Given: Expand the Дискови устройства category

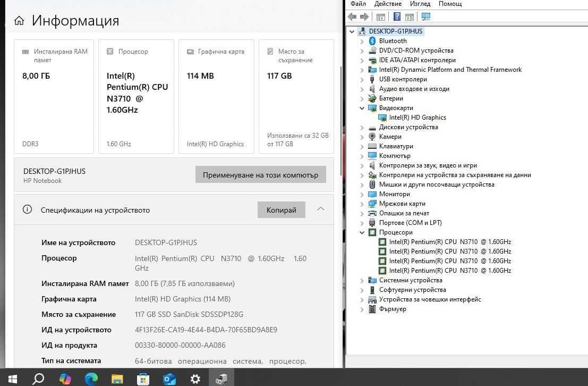Looking at the screenshot, I should pyautogui.click(x=362, y=127).
